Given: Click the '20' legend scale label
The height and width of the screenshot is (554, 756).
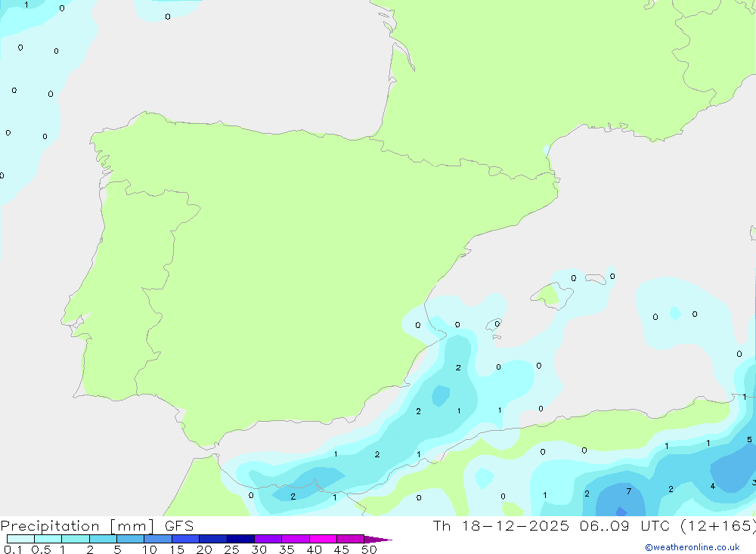Looking at the screenshot, I should point(204,549).
